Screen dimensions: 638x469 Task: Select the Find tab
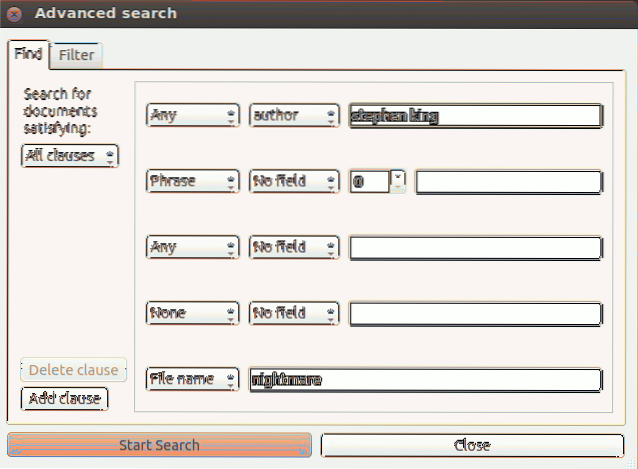[x=27, y=54]
